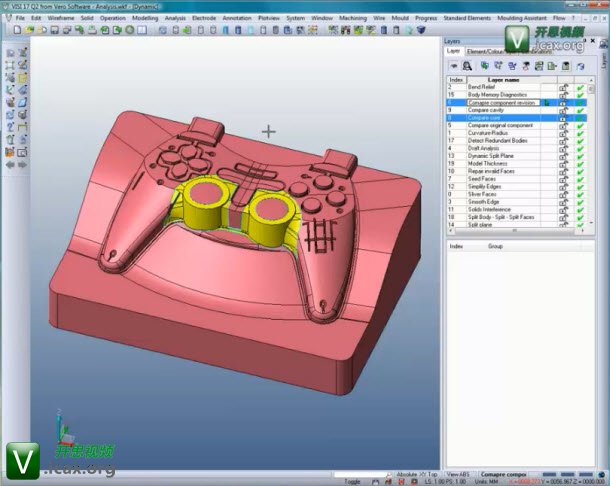The image size is (610, 486).
Task: Click the globe icon in Layers toolbar
Action: tap(580, 66)
